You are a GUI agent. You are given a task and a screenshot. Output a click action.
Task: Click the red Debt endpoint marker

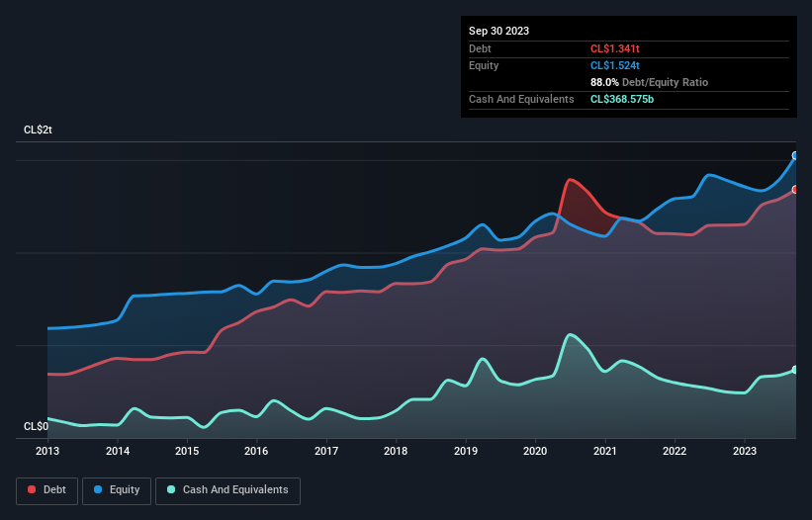(795, 189)
